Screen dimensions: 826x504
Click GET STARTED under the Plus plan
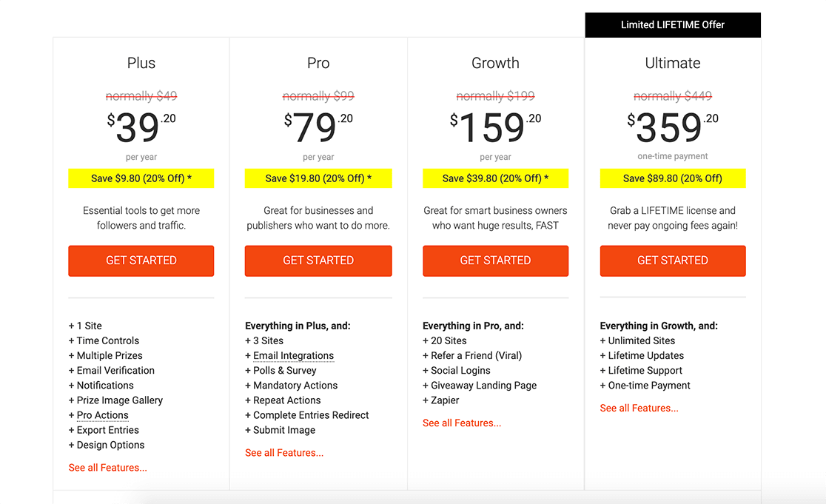(x=141, y=261)
